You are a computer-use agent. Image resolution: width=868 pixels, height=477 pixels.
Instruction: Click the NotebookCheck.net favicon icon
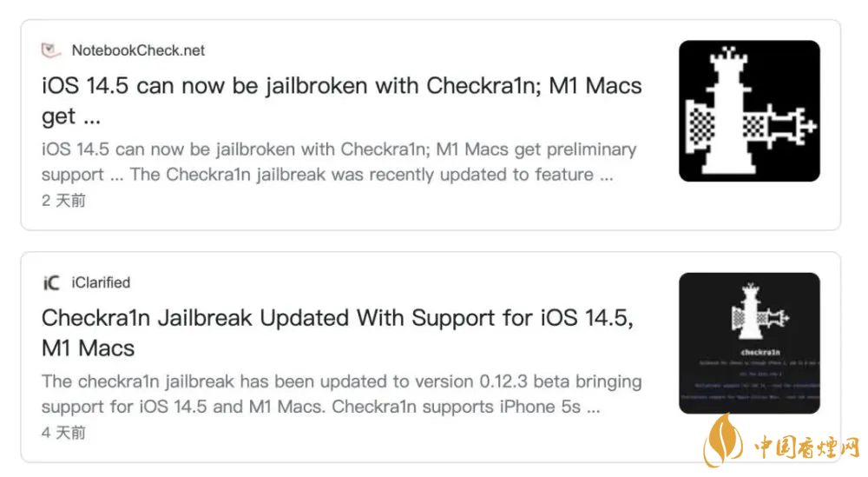(51, 50)
